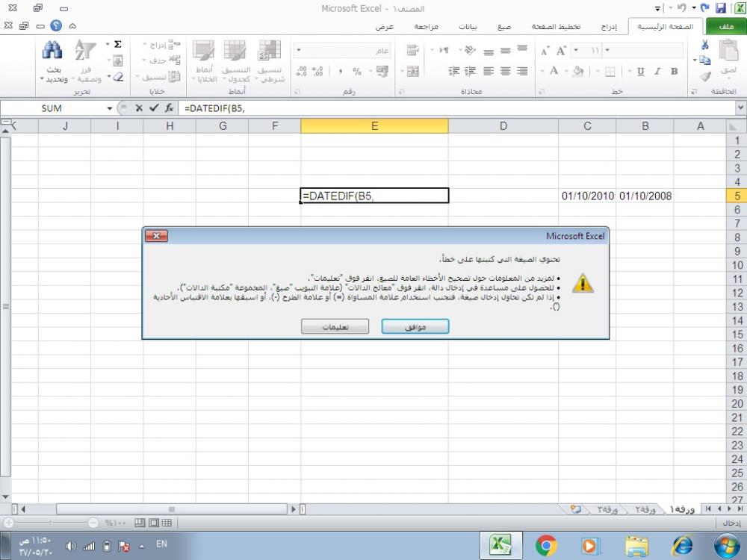Select the Format Painter brush
The height and width of the screenshot is (560, 747).
click(705, 76)
